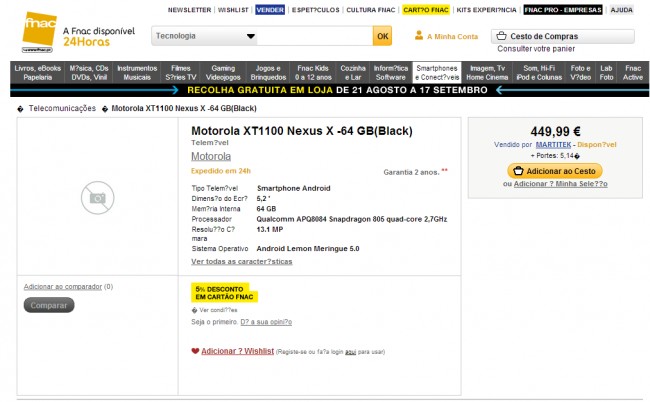Open the Motorola brand link
Screen dimensions: 650x402
211,156
